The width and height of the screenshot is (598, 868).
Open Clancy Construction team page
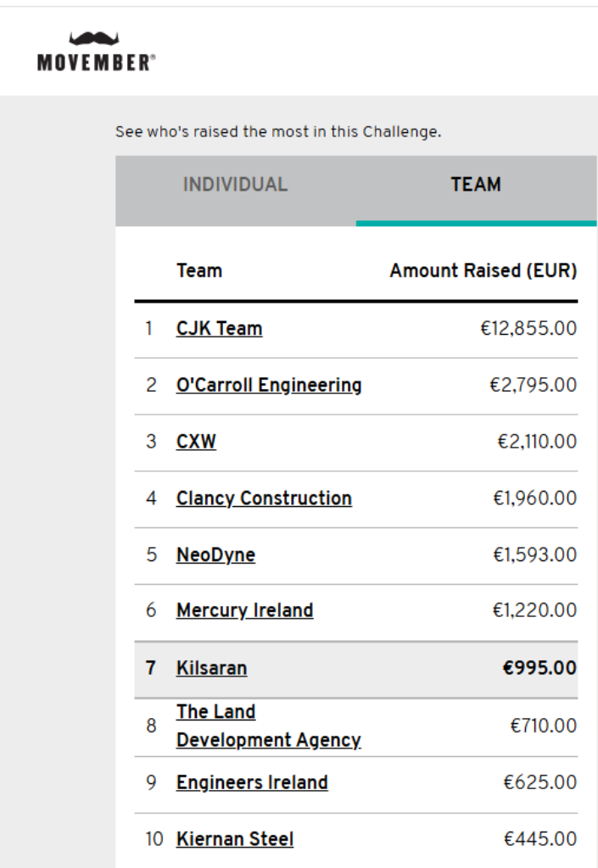(x=264, y=498)
